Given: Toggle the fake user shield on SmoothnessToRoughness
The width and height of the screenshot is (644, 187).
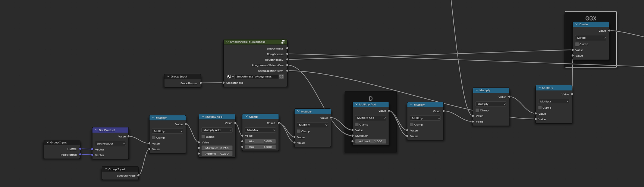Looking at the screenshot, I should (281, 77).
